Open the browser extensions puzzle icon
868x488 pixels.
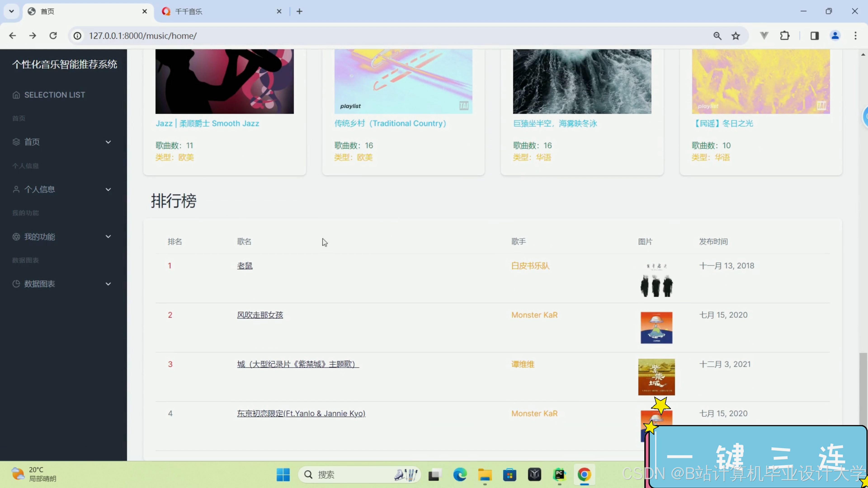coord(784,36)
